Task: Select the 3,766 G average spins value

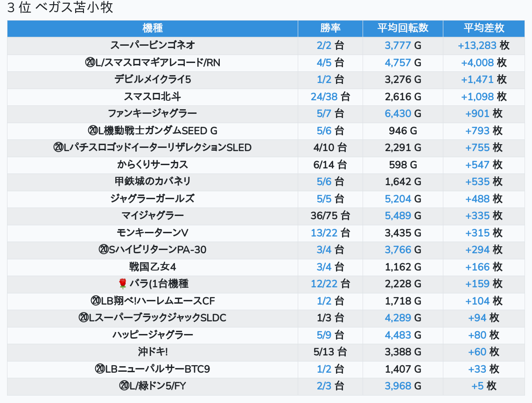Action: click(x=403, y=250)
